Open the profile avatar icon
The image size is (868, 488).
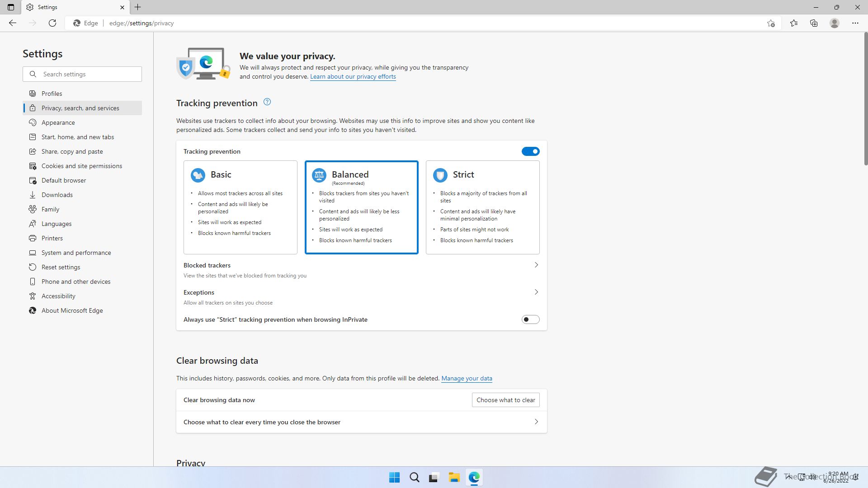(x=835, y=23)
